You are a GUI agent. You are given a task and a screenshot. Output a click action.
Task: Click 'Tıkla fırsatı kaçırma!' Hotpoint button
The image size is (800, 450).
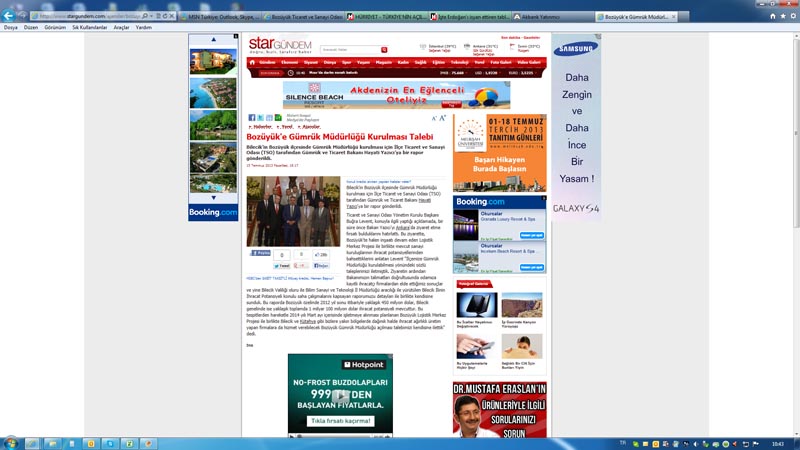(340, 421)
